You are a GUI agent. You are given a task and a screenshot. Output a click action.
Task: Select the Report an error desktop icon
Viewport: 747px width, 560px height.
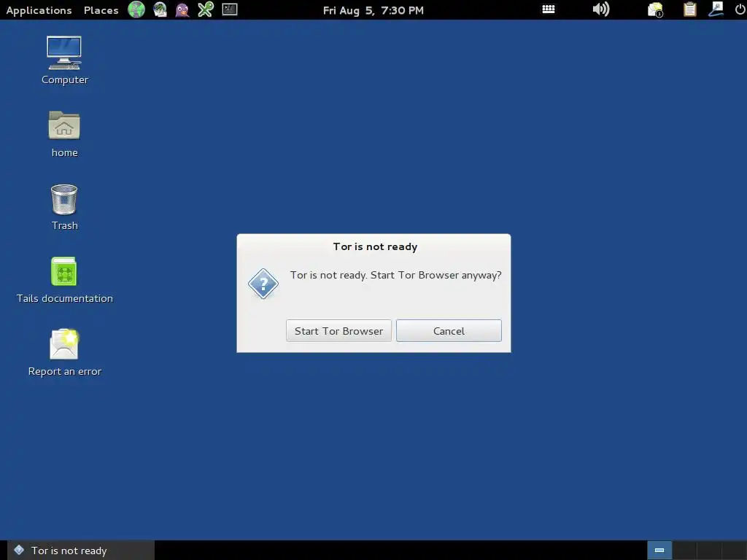64,353
